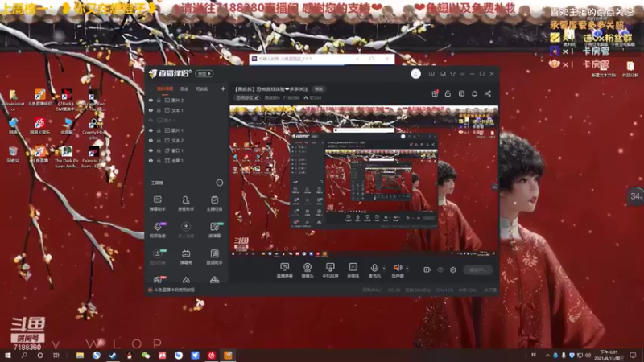This screenshot has height=362, width=644.
Task: Add a 手机投屏 phone-cast source
Action: [x=330, y=270]
